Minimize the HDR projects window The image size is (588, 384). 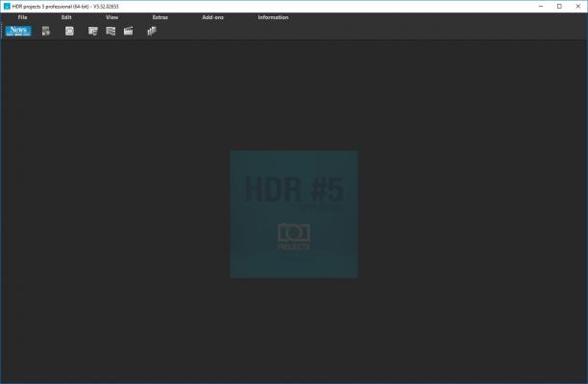541,7
